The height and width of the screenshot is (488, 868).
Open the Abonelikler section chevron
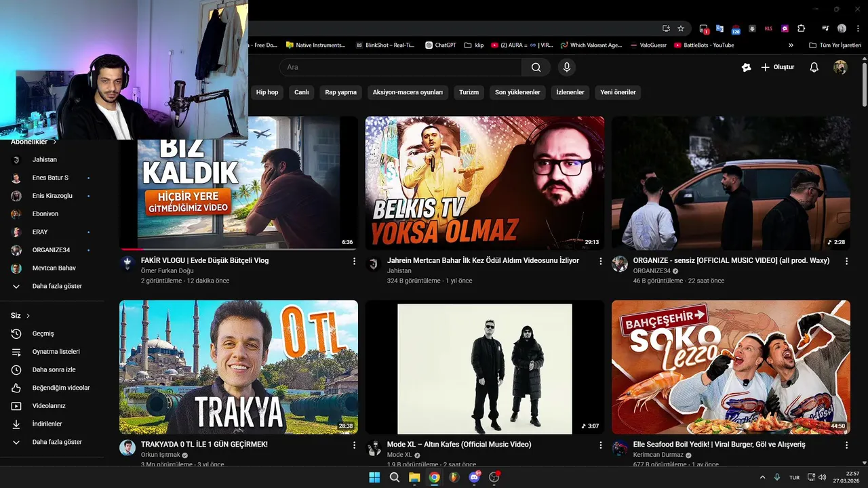(x=55, y=142)
